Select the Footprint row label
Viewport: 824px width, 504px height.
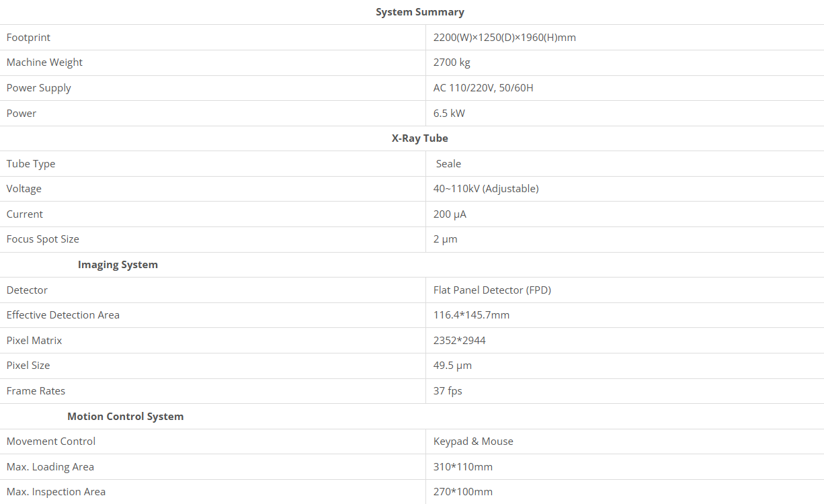(28, 38)
